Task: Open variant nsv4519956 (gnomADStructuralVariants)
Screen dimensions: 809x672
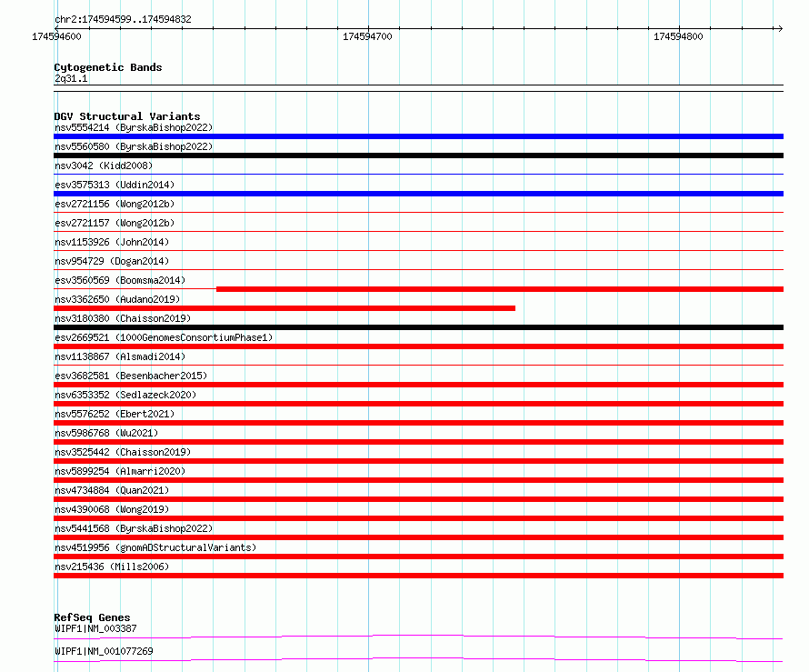Action: point(155,547)
